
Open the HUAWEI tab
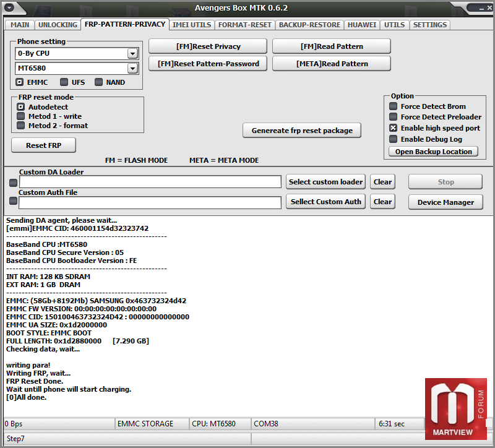pyautogui.click(x=362, y=25)
